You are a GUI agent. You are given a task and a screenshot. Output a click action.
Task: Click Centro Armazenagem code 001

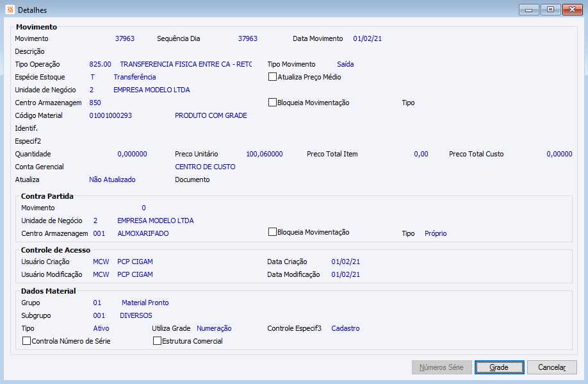[x=99, y=233]
